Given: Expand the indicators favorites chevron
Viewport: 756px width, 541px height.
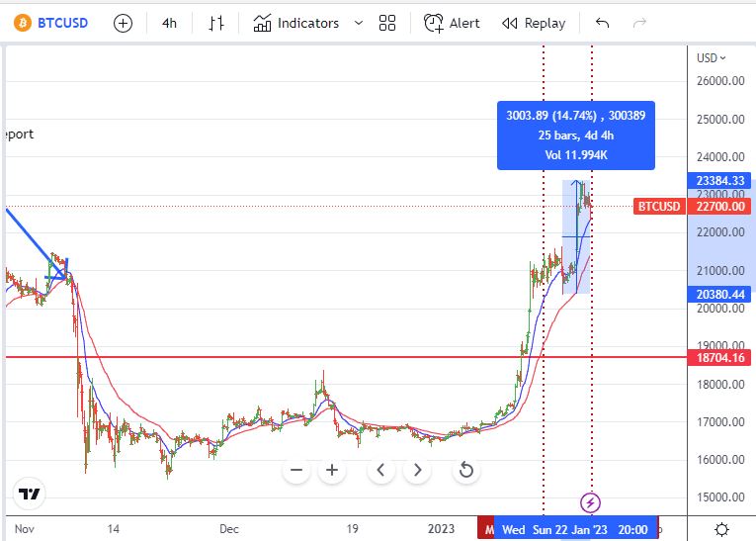Looking at the screenshot, I should (358, 23).
